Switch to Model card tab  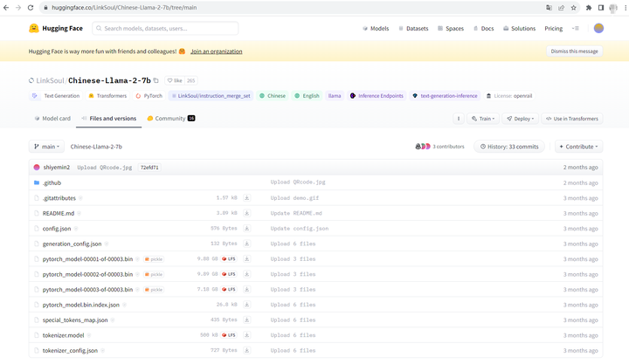(x=52, y=119)
